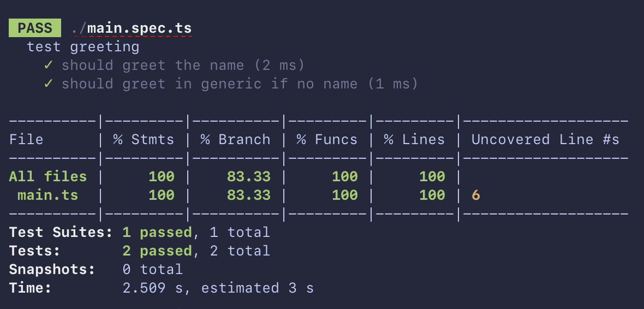The width and height of the screenshot is (644, 309).
Task: Click the 'Uncovered Line #s' header
Action: click(545, 139)
